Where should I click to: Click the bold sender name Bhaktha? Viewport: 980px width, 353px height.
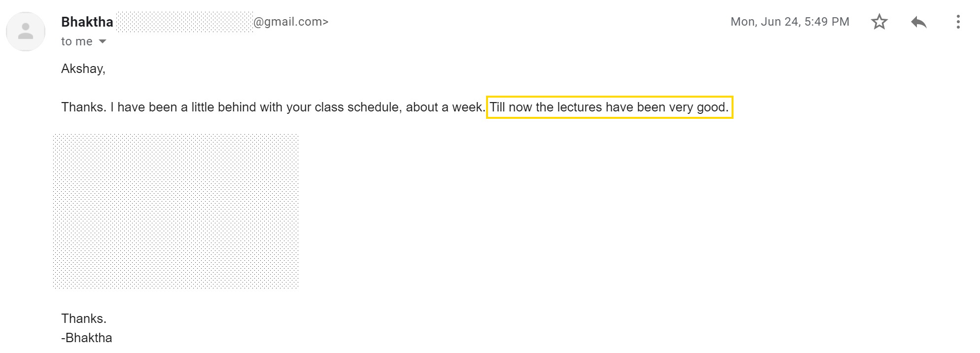(87, 22)
